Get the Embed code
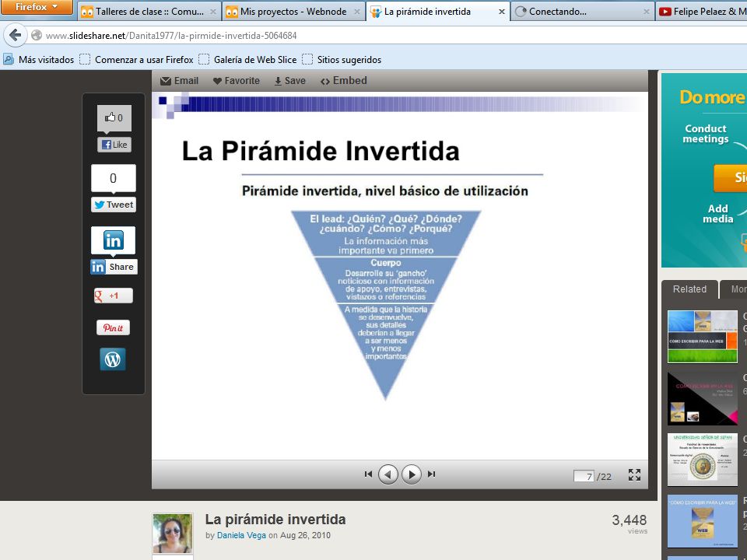Image resolution: width=747 pixels, height=560 pixels. (x=343, y=81)
